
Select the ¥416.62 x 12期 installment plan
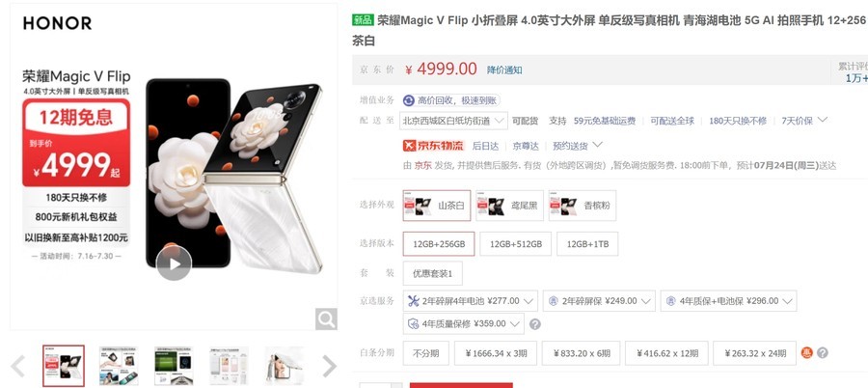point(667,353)
